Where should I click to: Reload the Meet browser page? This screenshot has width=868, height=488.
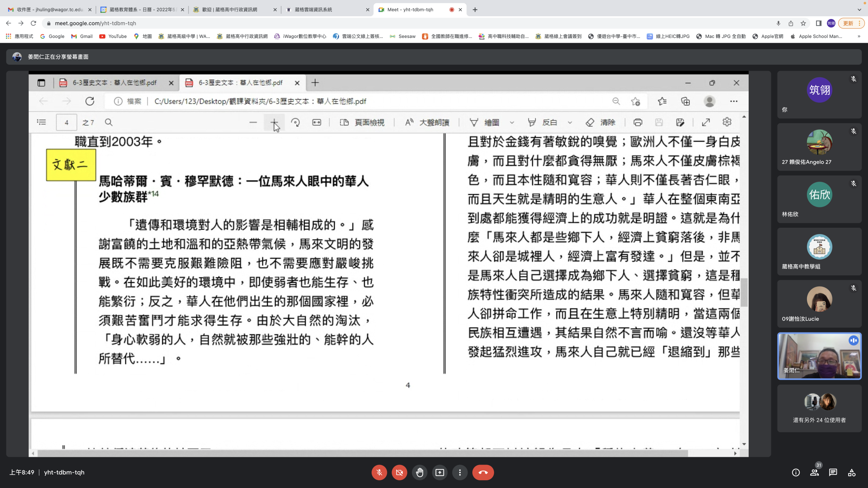coord(33,23)
